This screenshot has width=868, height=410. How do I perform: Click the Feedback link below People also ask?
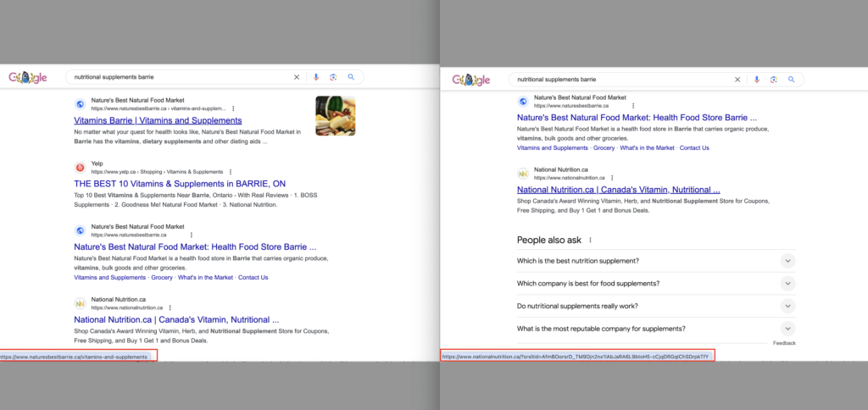pyautogui.click(x=784, y=343)
